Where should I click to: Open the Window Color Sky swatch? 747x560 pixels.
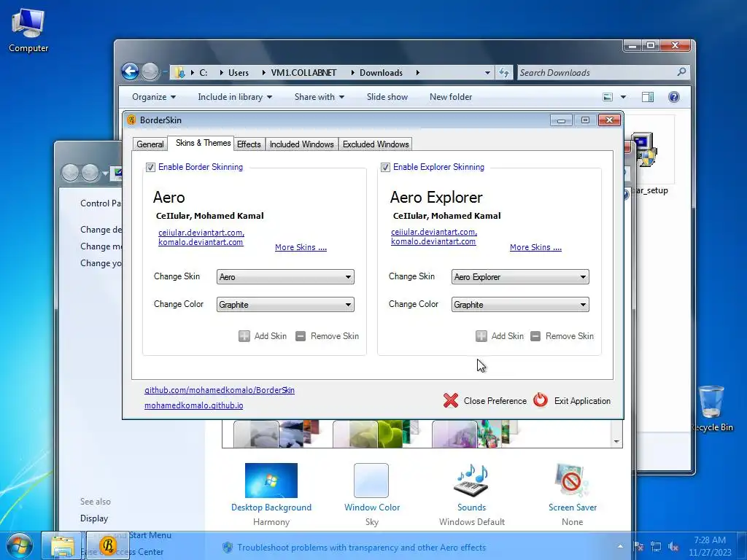tap(371, 481)
